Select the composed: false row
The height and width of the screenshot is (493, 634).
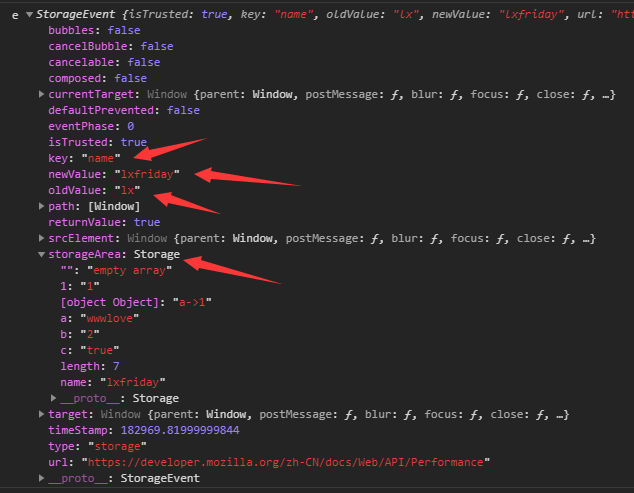coord(97,78)
